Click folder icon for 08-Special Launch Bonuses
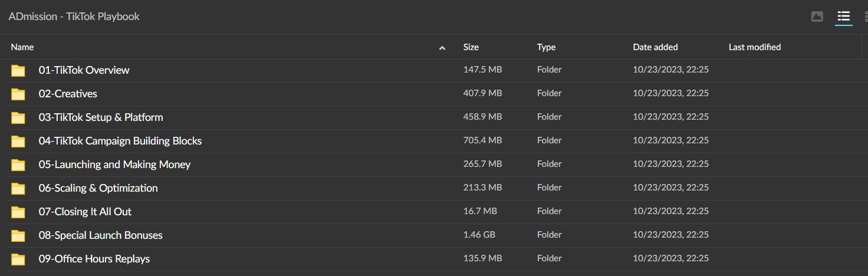The height and width of the screenshot is (276, 868). (18, 236)
